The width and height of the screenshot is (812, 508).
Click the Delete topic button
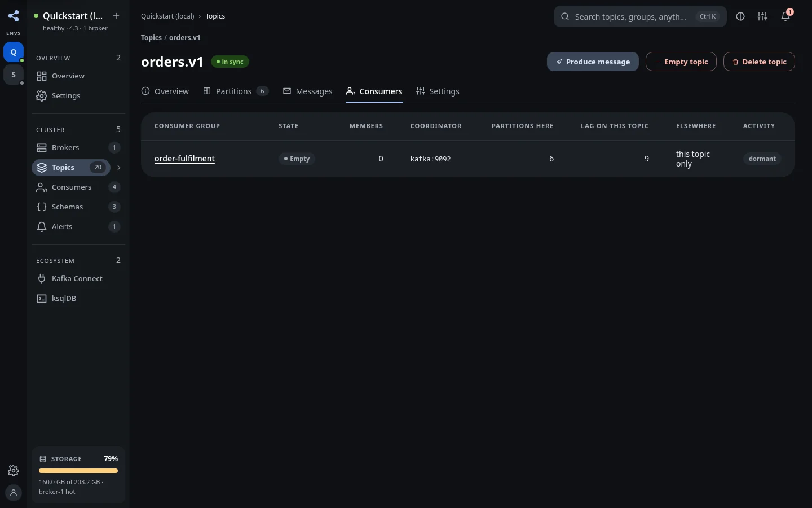pos(759,62)
